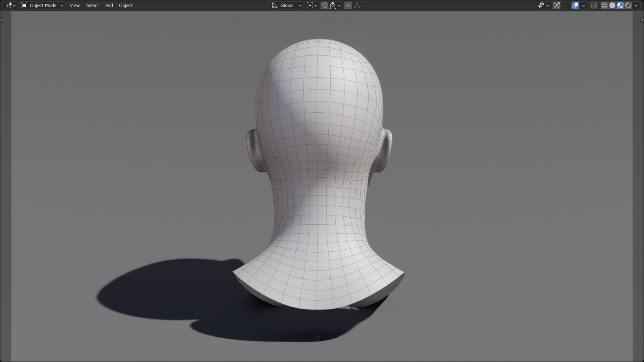
Task: Select the Transform Pivot Point icon
Action: pyautogui.click(x=310, y=5)
